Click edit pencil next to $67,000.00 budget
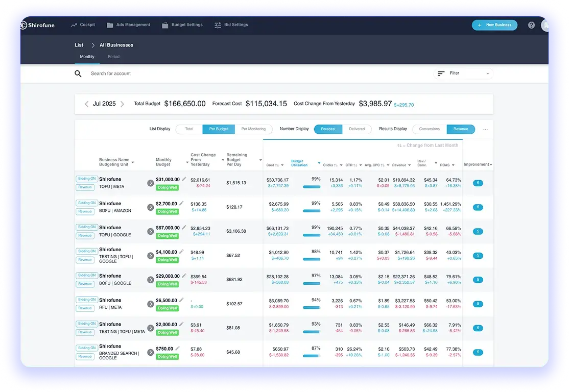Image resolution: width=569 pixels, height=392 pixels. click(184, 227)
